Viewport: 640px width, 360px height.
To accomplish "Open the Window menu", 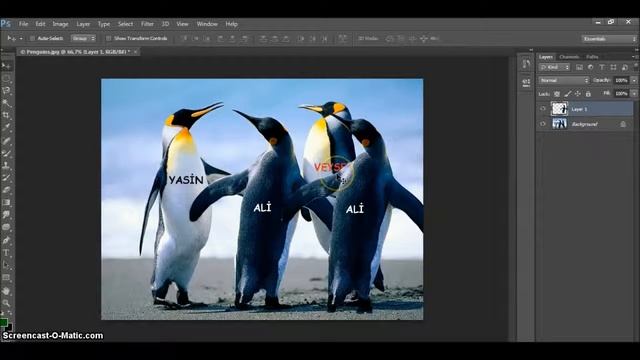I will click(207, 24).
